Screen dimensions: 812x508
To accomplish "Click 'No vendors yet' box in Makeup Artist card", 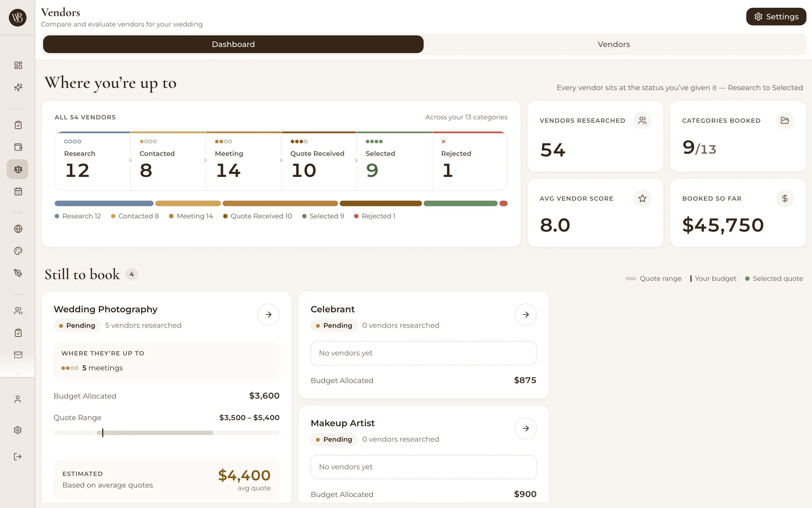I will click(423, 467).
